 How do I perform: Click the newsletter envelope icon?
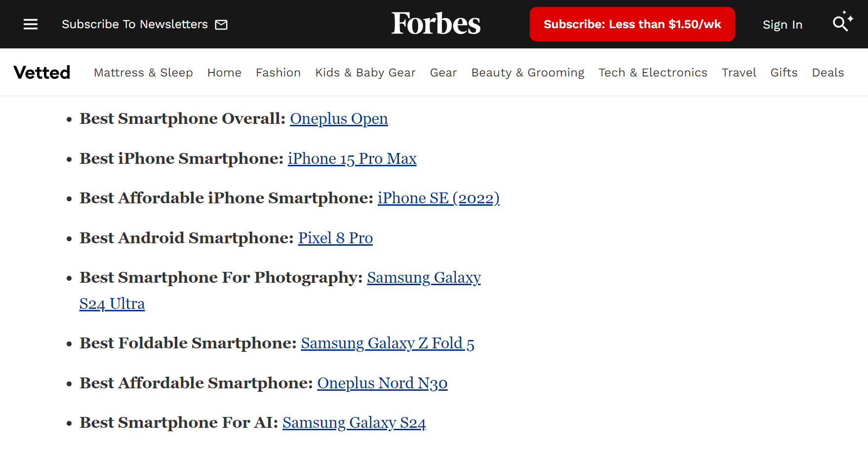(221, 25)
